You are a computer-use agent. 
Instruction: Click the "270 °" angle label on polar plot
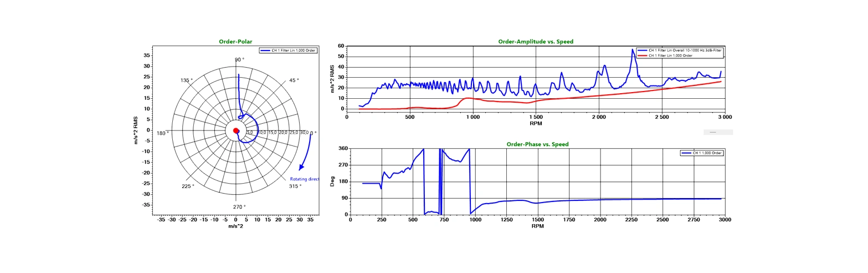(x=239, y=206)
